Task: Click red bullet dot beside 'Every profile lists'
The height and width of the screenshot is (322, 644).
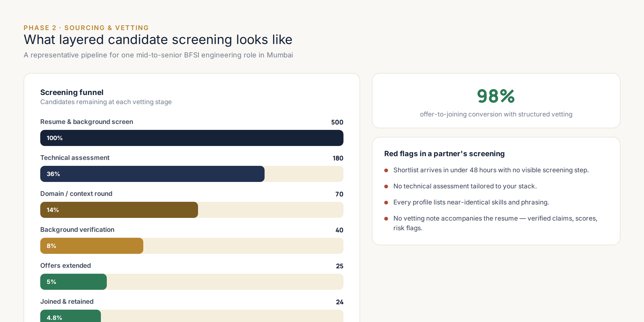Action: (386, 203)
